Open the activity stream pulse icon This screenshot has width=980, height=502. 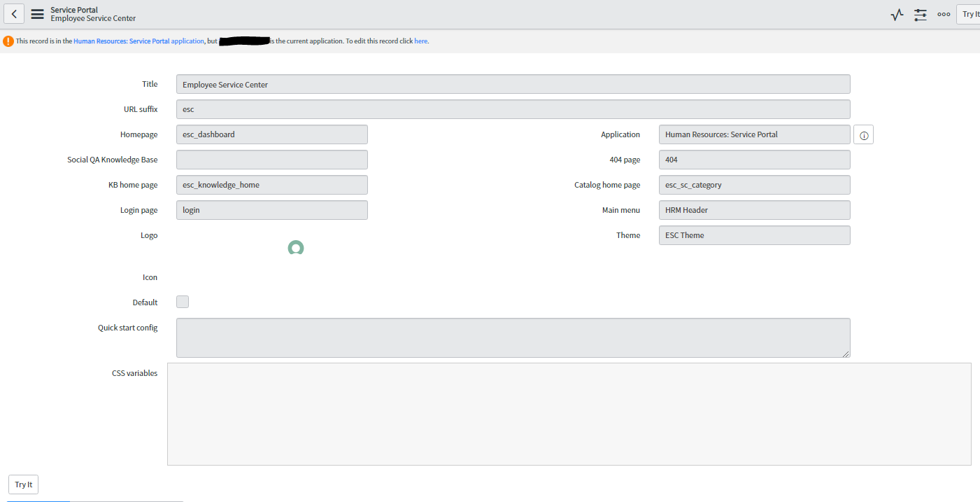coord(897,14)
